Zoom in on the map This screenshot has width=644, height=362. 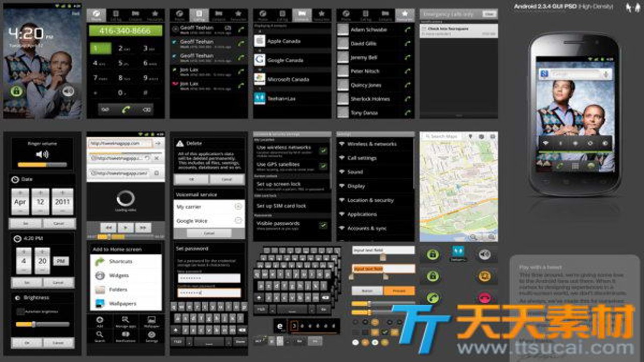pos(492,237)
